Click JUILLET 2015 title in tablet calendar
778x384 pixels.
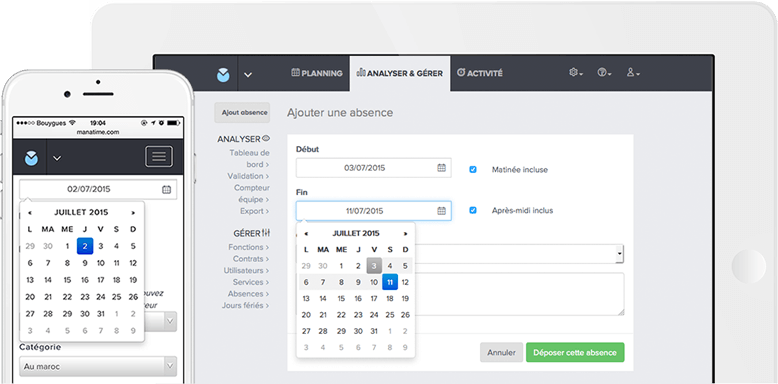tap(356, 233)
